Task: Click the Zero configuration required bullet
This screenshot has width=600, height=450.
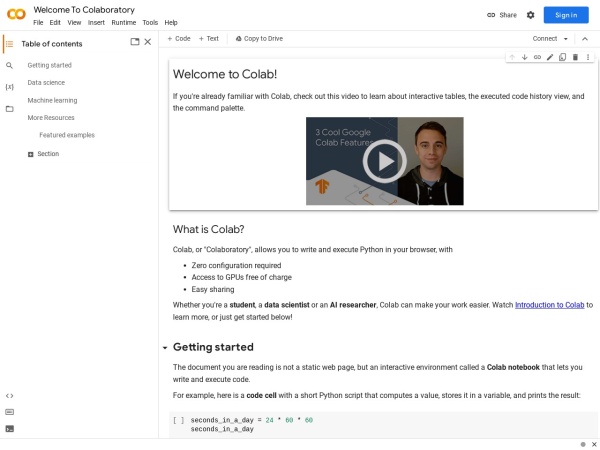Action: [236, 266]
